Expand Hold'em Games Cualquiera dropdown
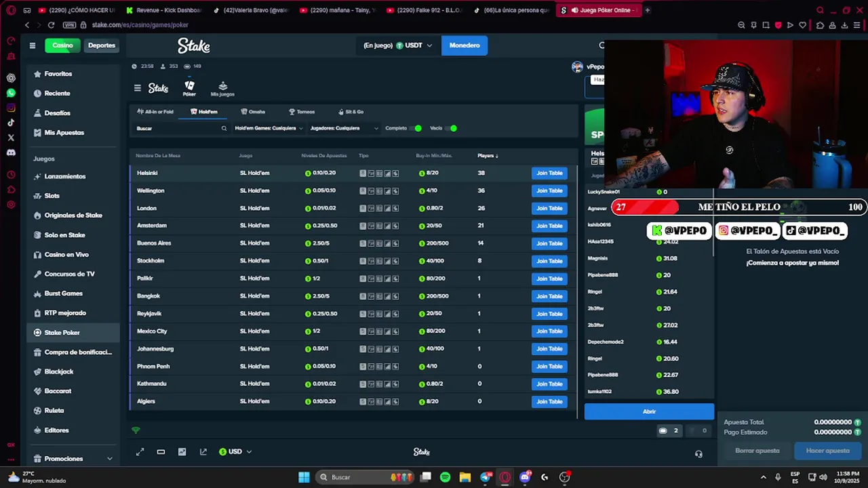Viewport: 868px width, 488px height. tap(269, 128)
